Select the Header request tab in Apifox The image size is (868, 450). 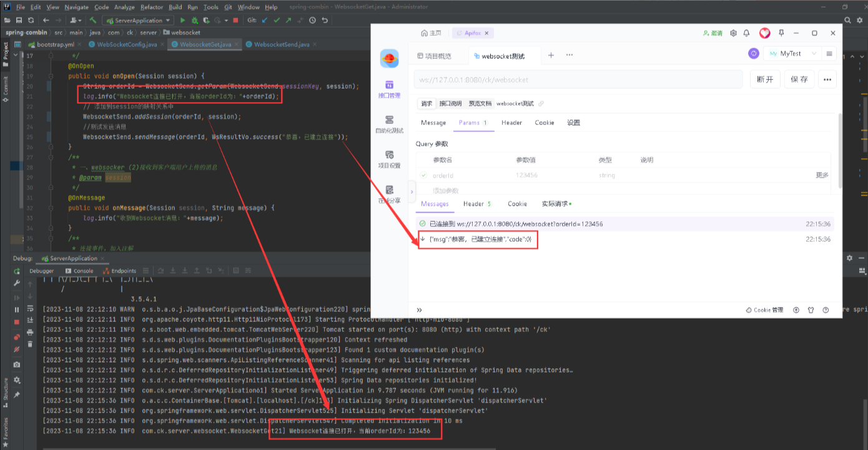pos(511,122)
